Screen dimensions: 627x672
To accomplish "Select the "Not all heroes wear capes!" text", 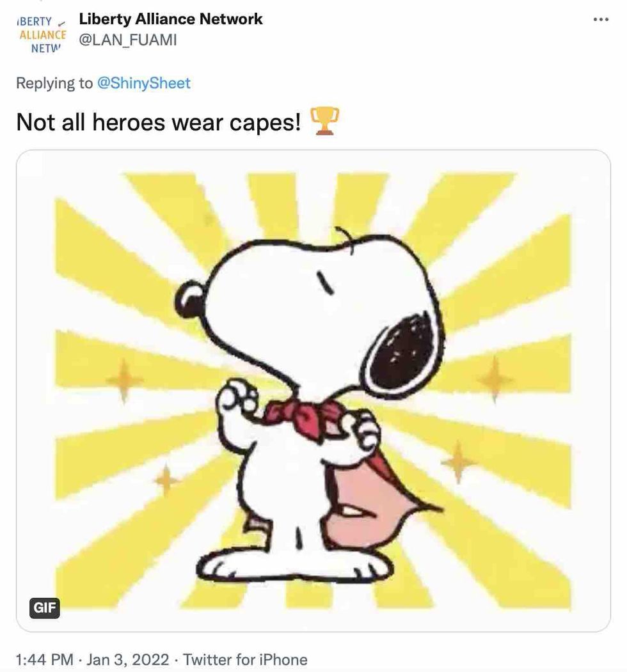I will point(158,123).
